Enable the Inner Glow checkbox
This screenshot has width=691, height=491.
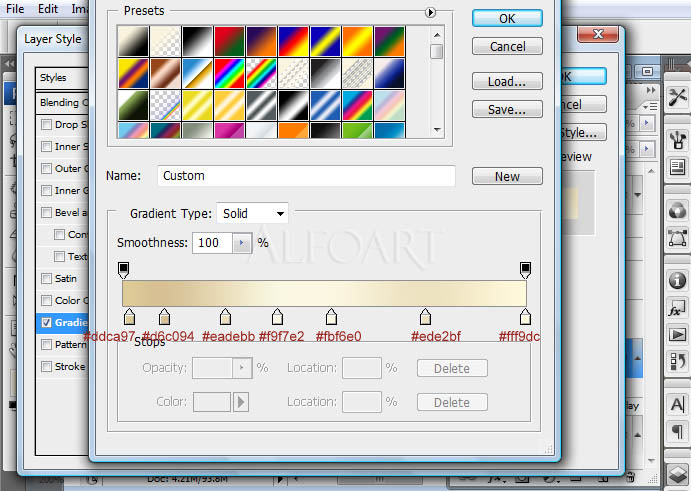click(46, 190)
